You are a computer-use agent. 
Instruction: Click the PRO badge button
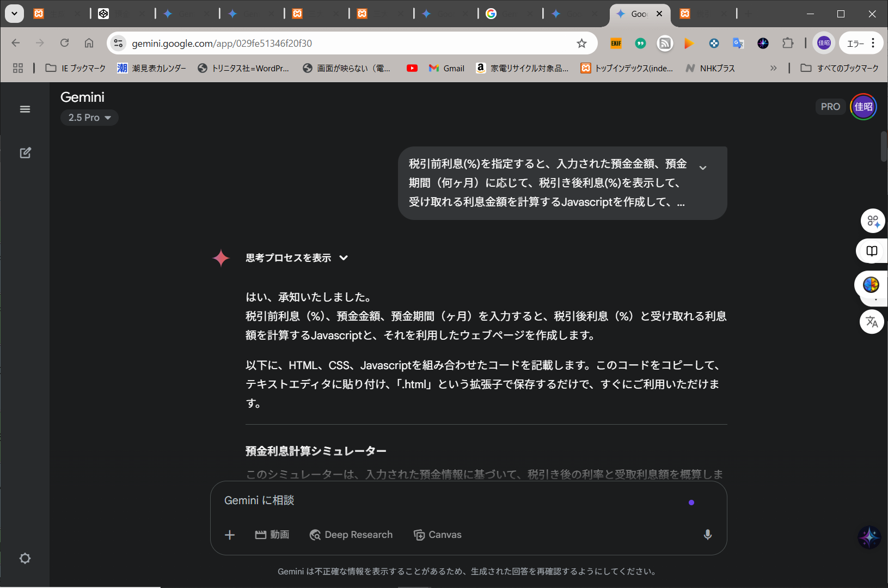pyautogui.click(x=830, y=107)
